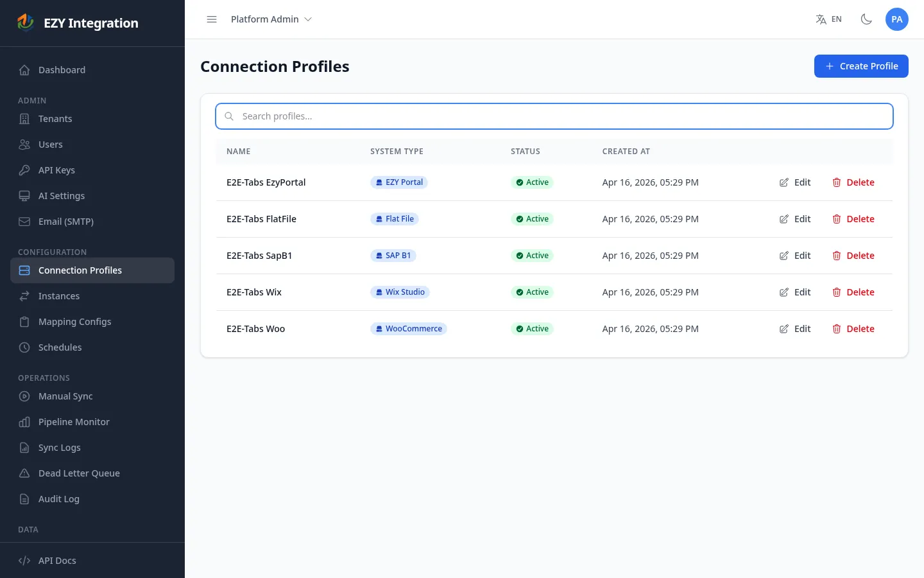
Task: Click the CREATED AT column header
Action: tap(626, 152)
